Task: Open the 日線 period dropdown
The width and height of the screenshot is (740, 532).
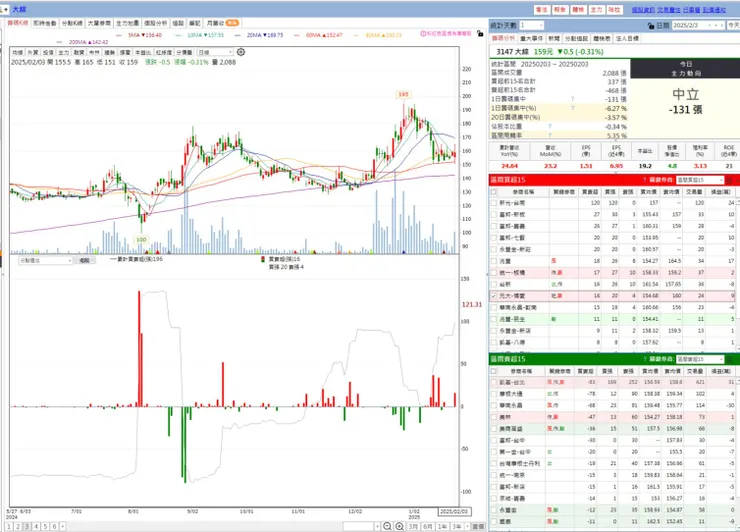Action: [x=215, y=52]
